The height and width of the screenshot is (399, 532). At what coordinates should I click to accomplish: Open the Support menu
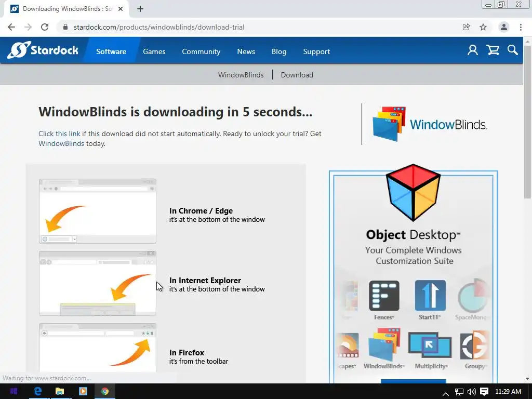click(316, 51)
